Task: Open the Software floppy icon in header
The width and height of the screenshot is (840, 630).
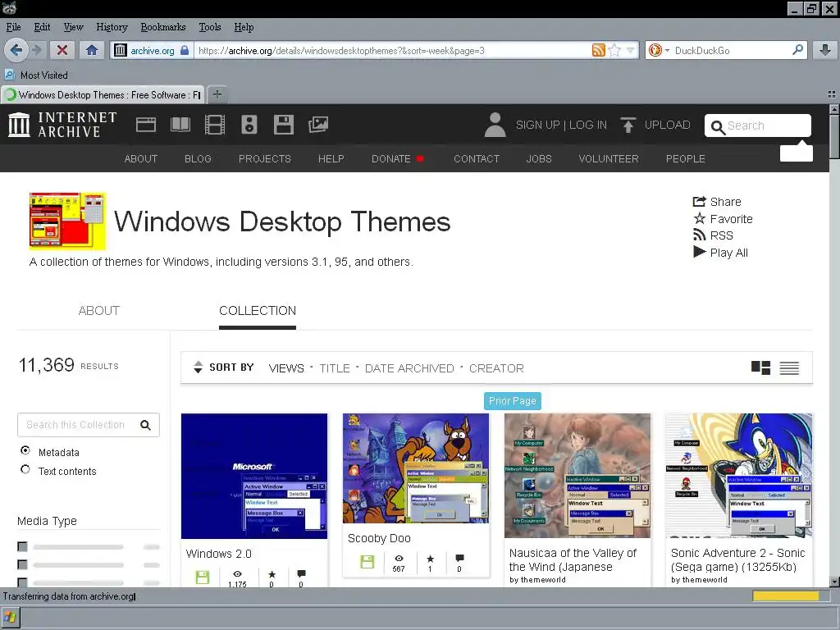Action: (x=283, y=125)
